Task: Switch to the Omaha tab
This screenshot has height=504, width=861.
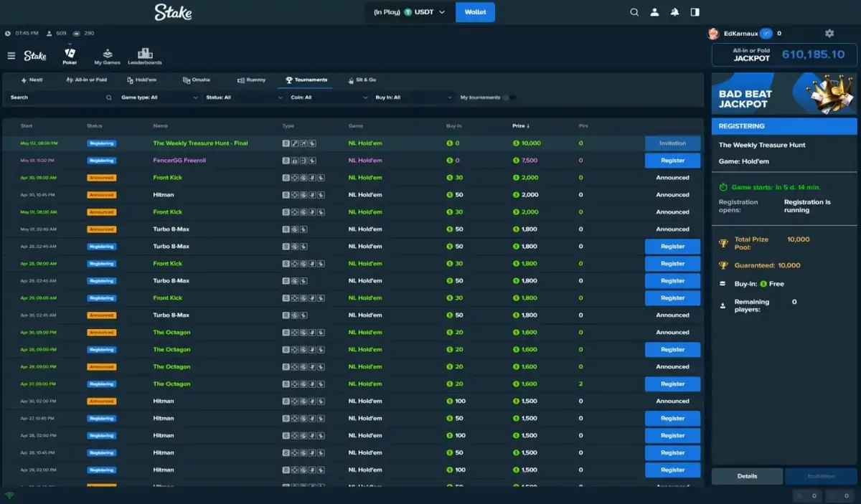Action: point(197,80)
